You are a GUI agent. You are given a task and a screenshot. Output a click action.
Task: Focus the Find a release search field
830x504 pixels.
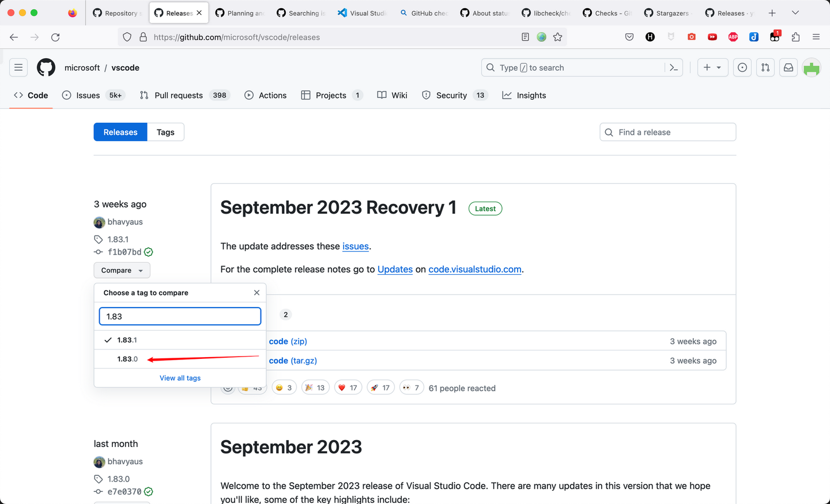[667, 132]
